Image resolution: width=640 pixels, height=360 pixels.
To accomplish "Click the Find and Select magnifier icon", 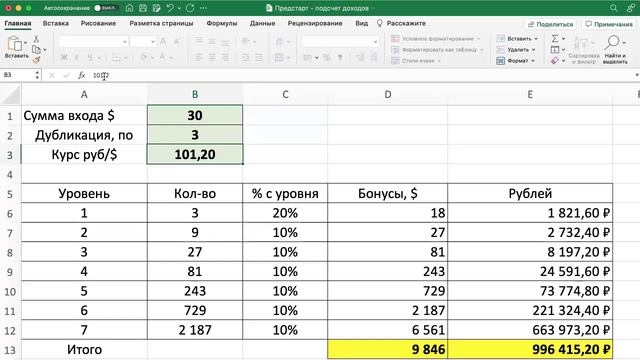I will point(613,42).
